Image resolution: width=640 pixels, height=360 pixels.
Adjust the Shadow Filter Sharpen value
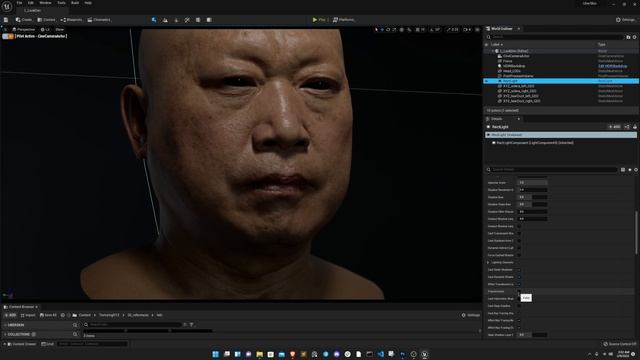click(x=532, y=212)
